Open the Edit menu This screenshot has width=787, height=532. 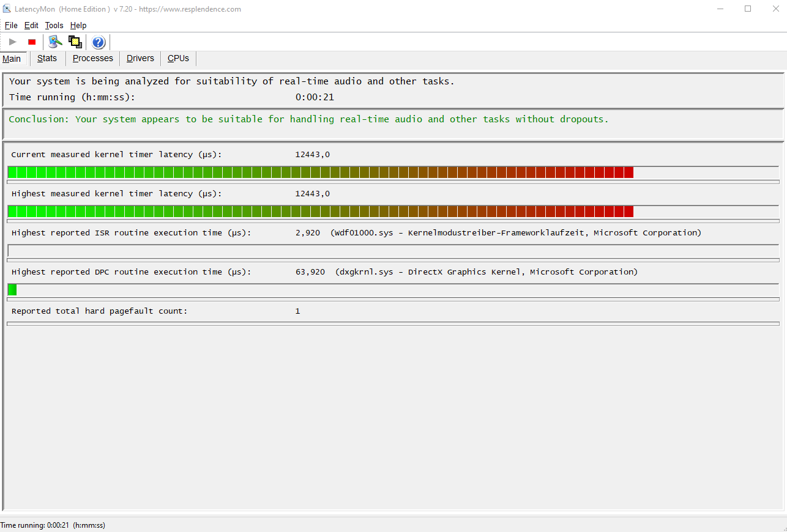pos(31,26)
